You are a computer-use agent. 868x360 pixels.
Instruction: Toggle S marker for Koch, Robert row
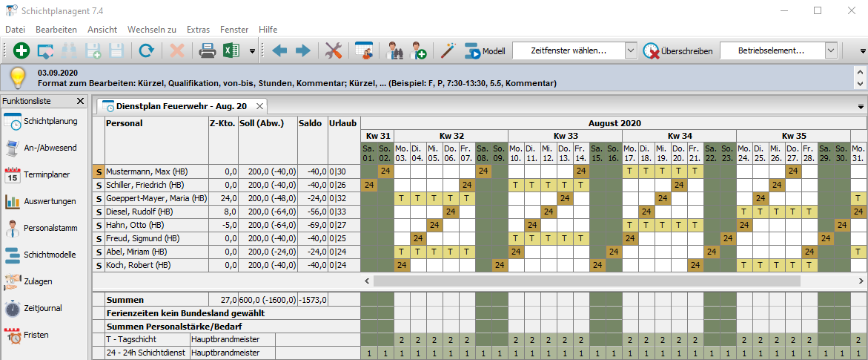pos(98,265)
